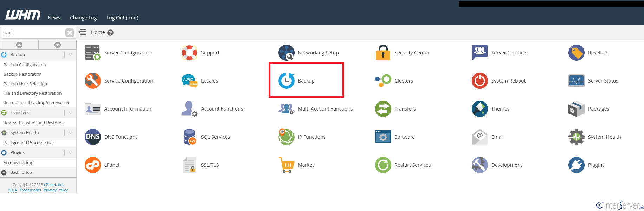644x211 pixels.
Task: Open the Resellers tag icon
Action: 577,53
